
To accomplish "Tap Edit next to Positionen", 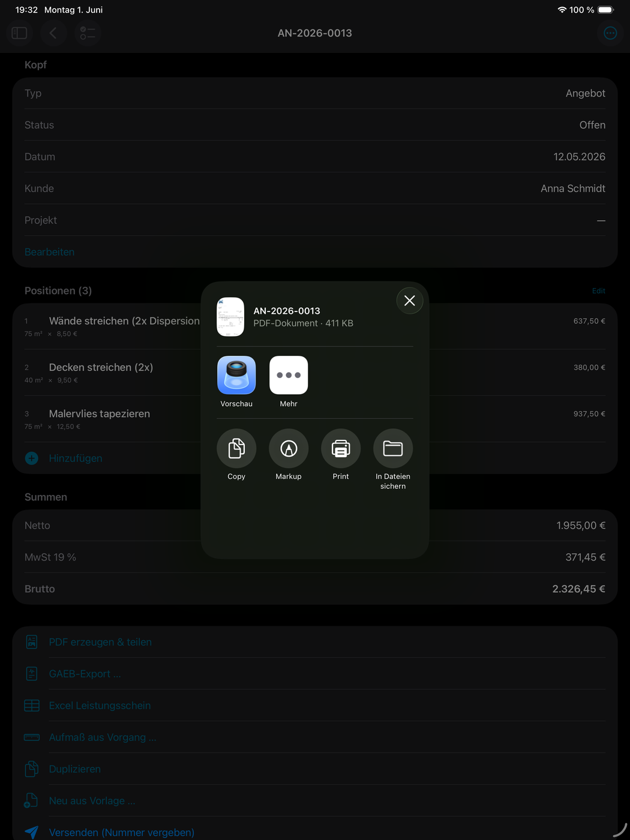I will (x=599, y=291).
